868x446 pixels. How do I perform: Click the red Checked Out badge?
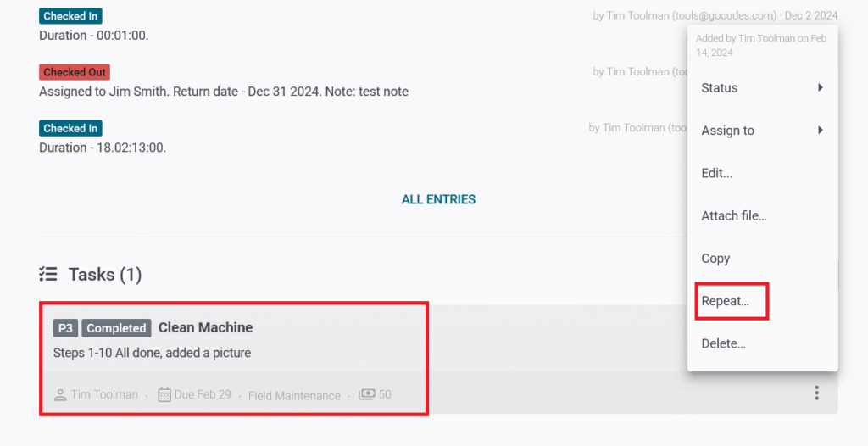coord(75,72)
